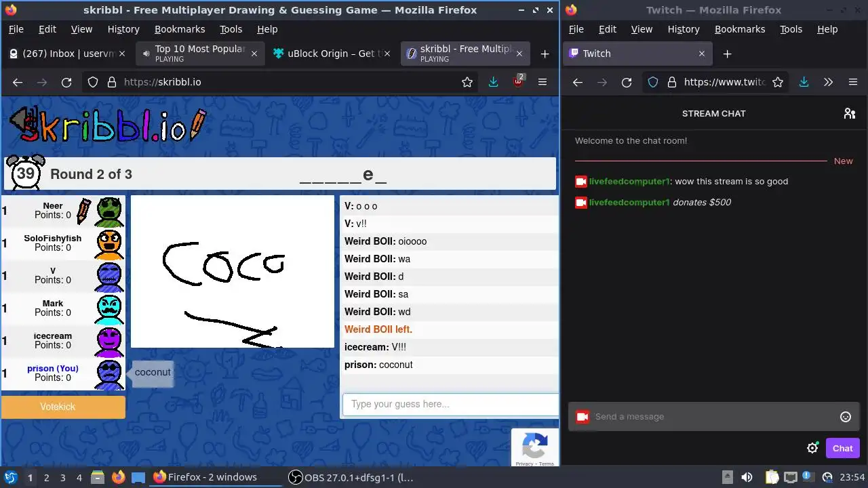Open system application menu in taskbar
868x488 pixels.
[11, 477]
